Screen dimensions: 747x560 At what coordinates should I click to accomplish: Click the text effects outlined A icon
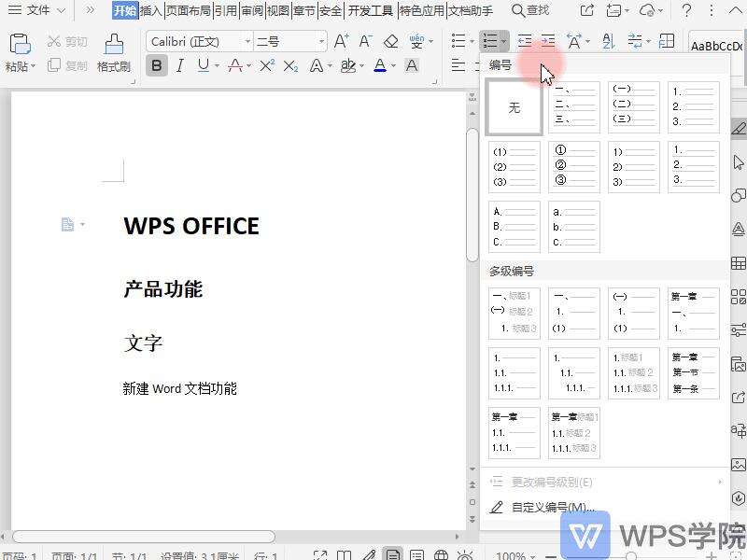click(x=317, y=65)
